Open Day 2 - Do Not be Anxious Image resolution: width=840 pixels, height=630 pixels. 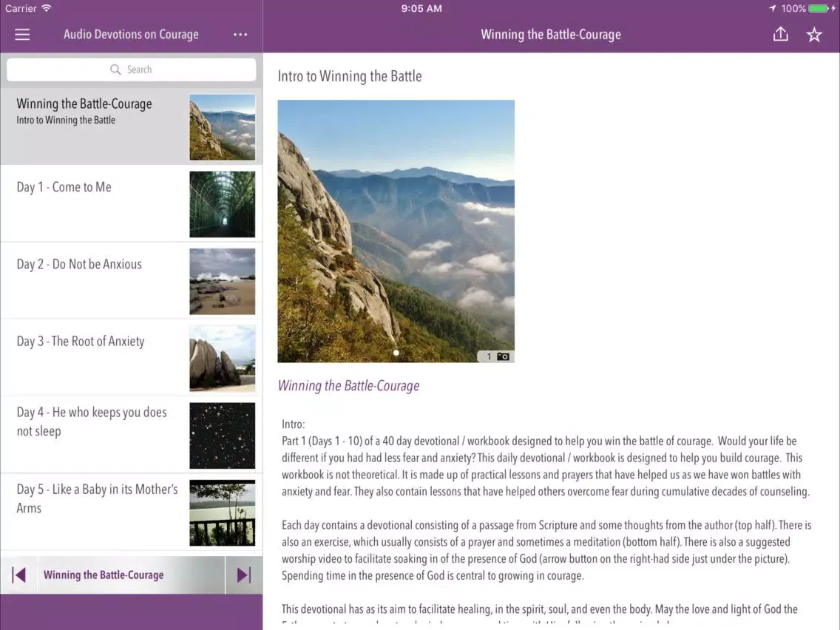tap(132, 281)
